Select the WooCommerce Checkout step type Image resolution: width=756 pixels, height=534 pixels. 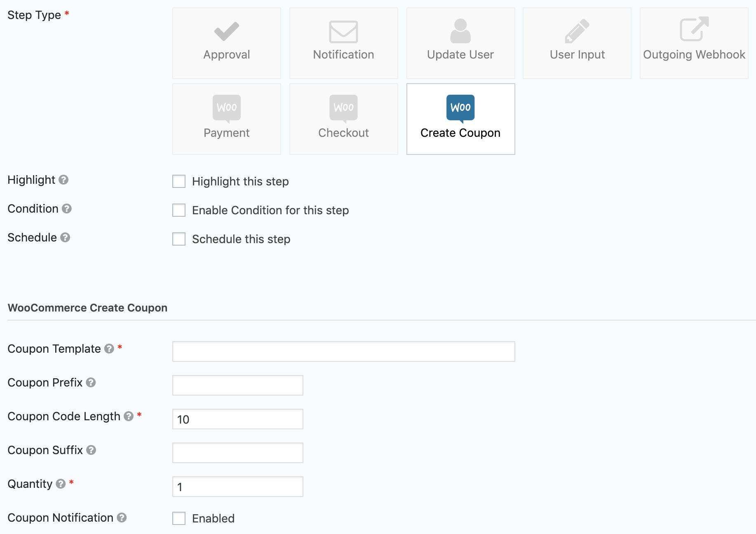(343, 119)
